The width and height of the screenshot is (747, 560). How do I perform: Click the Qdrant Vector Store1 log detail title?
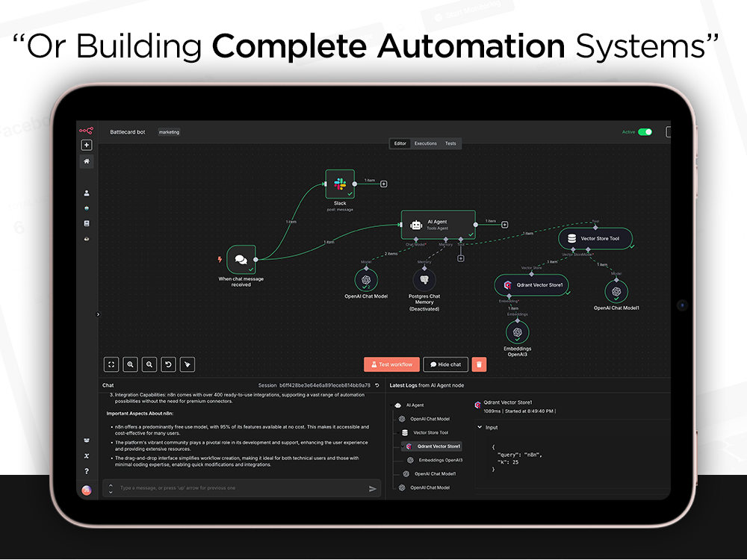coord(508,402)
